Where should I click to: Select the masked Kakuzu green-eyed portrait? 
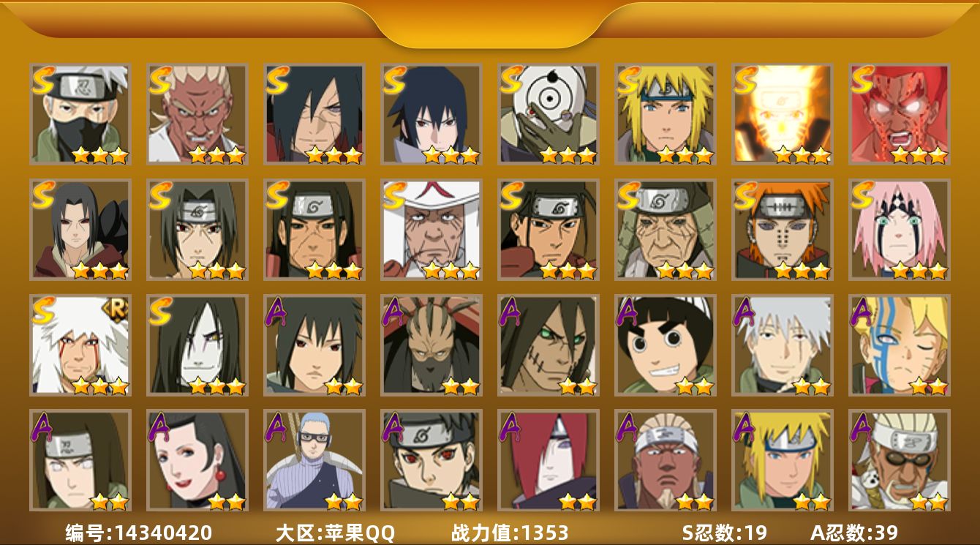coord(549,345)
